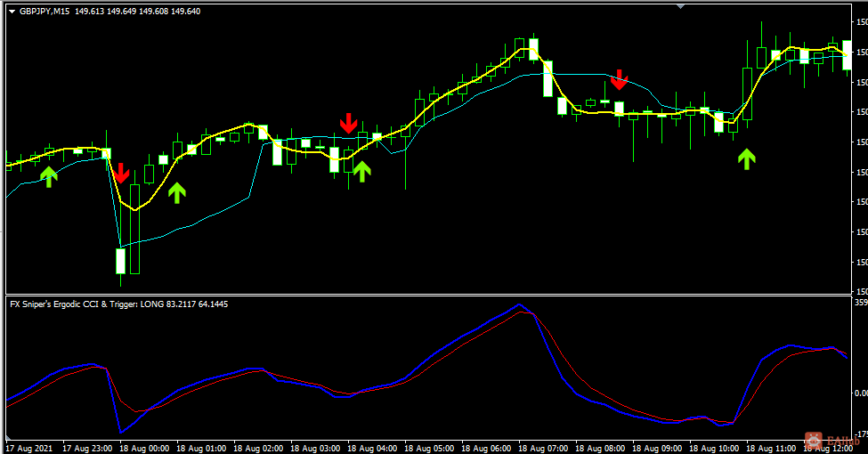Click the GBPJPY,M15 chart title
The height and width of the screenshot is (454, 868).
pyautogui.click(x=45, y=11)
